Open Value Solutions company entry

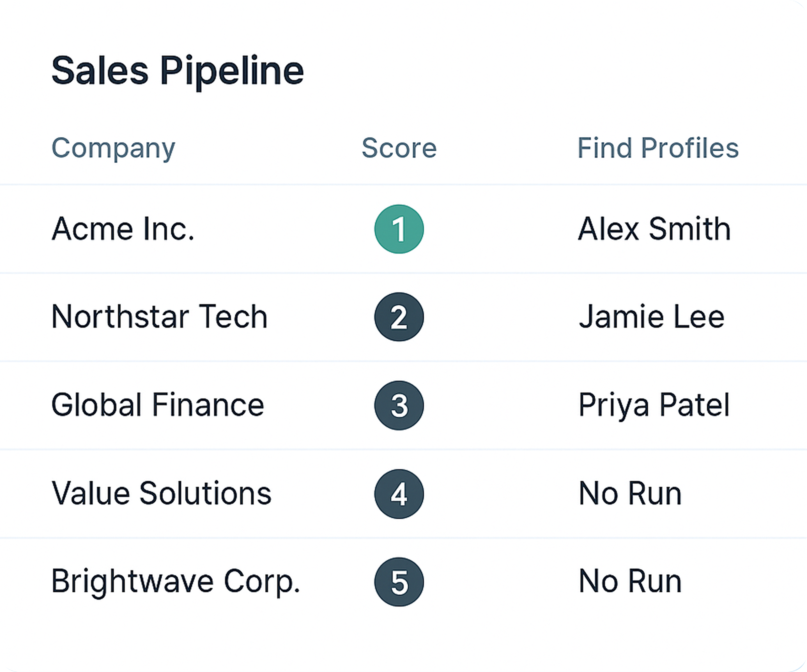coord(161,493)
